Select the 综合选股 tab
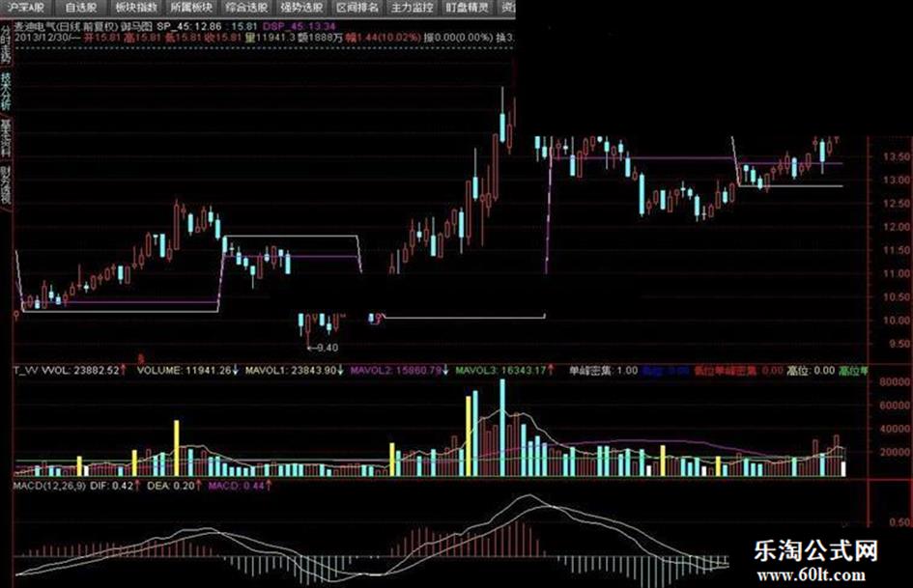913x588 pixels. (x=246, y=8)
